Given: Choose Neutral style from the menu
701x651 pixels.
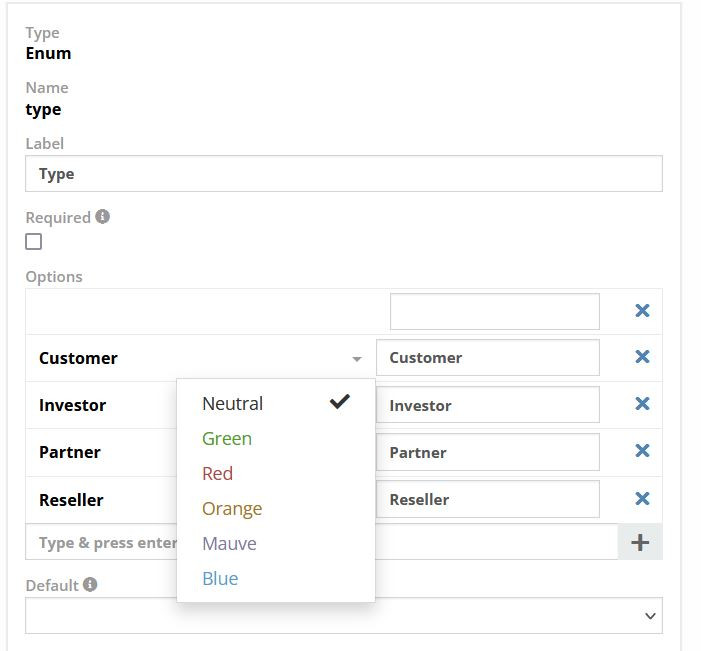Looking at the screenshot, I should coord(233,404).
